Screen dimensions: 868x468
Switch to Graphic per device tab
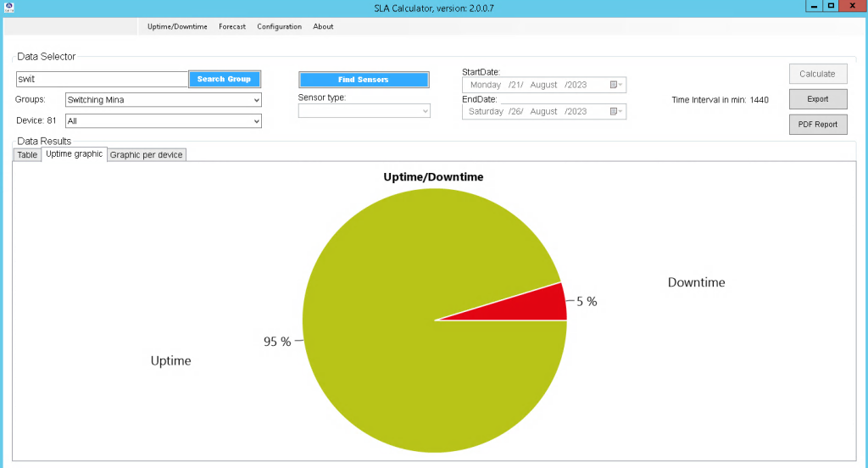[146, 155]
